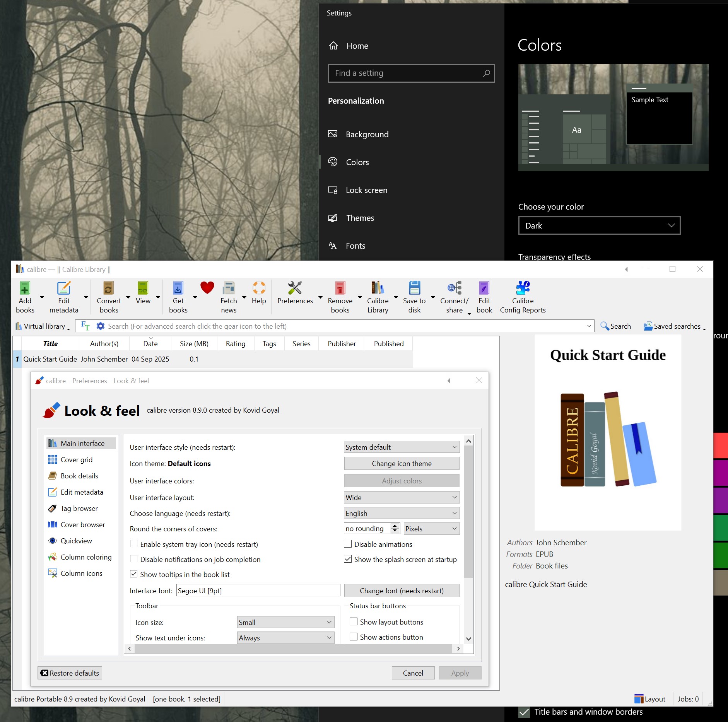The height and width of the screenshot is (722, 728).
Task: Open Windows Choose your color dropdown
Action: [x=599, y=225]
